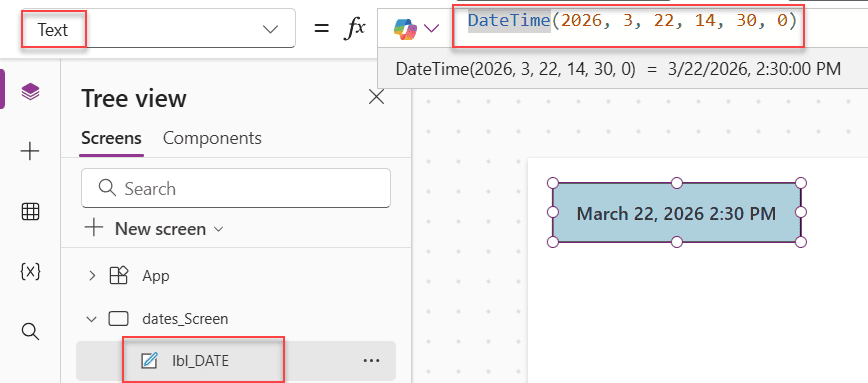Image resolution: width=868 pixels, height=383 pixels.
Task: Open the Tree view layers icon
Action: (x=30, y=91)
